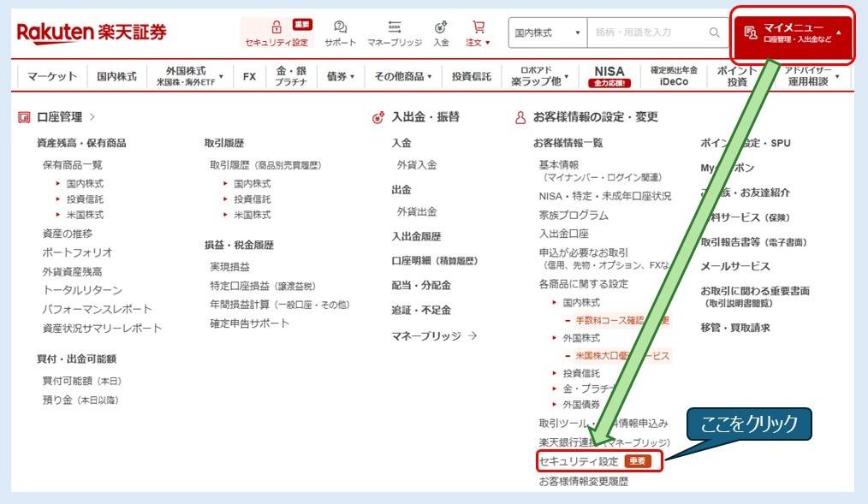Open 移管・買取請求 link

tap(735, 328)
